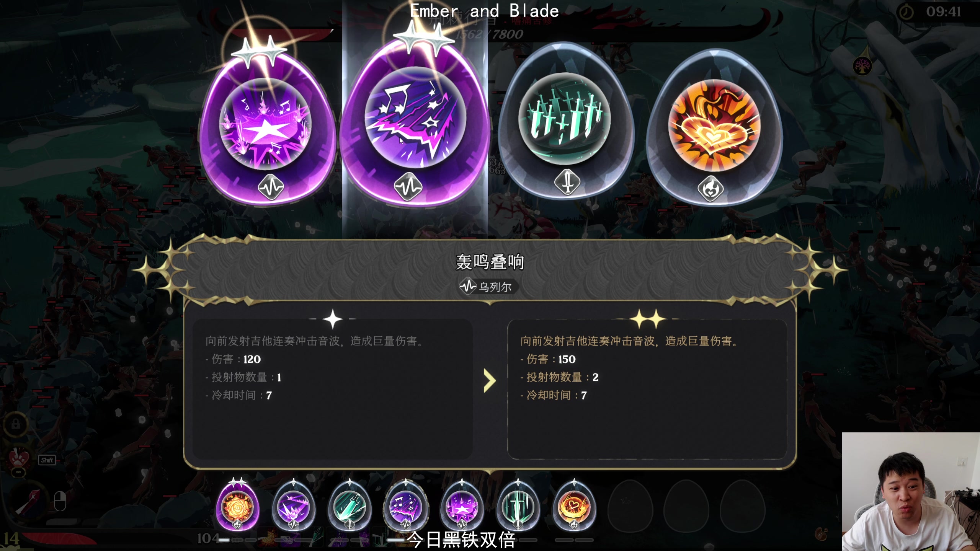Click the timer clock icon
980x551 pixels.
point(906,12)
